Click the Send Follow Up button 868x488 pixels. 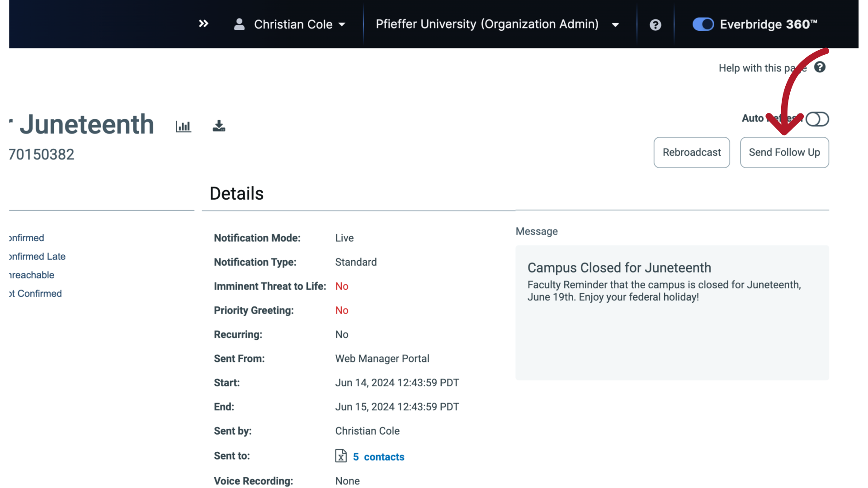pos(784,152)
